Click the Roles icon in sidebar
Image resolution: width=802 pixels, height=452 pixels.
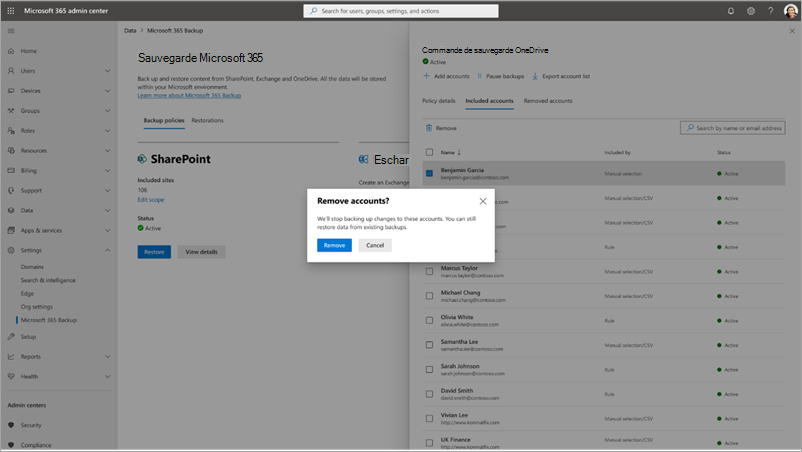pos(11,131)
